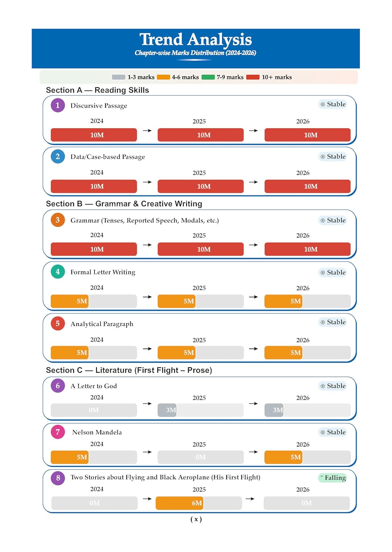Click the orange number 3 circle icon

58,220
